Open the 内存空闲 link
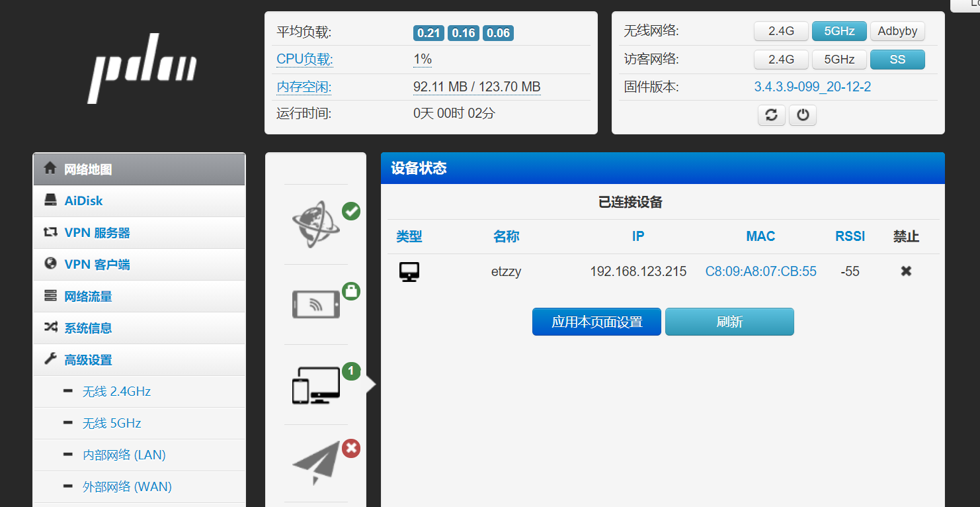The image size is (980, 507). (304, 87)
